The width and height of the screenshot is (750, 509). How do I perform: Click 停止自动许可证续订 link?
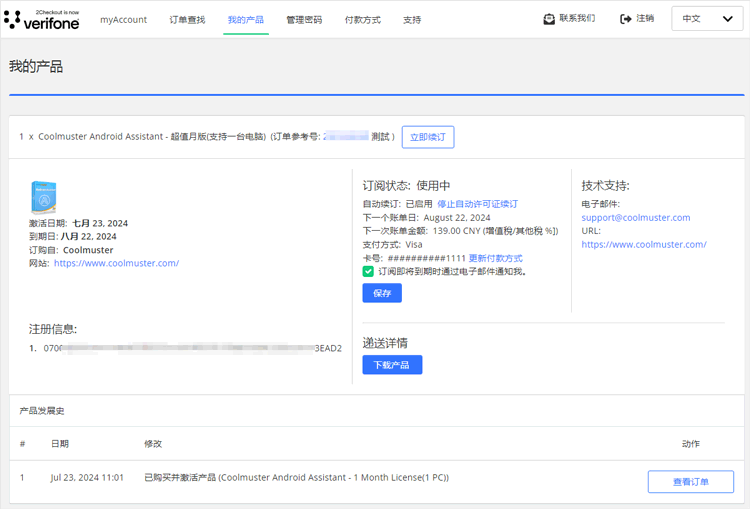[477, 204]
